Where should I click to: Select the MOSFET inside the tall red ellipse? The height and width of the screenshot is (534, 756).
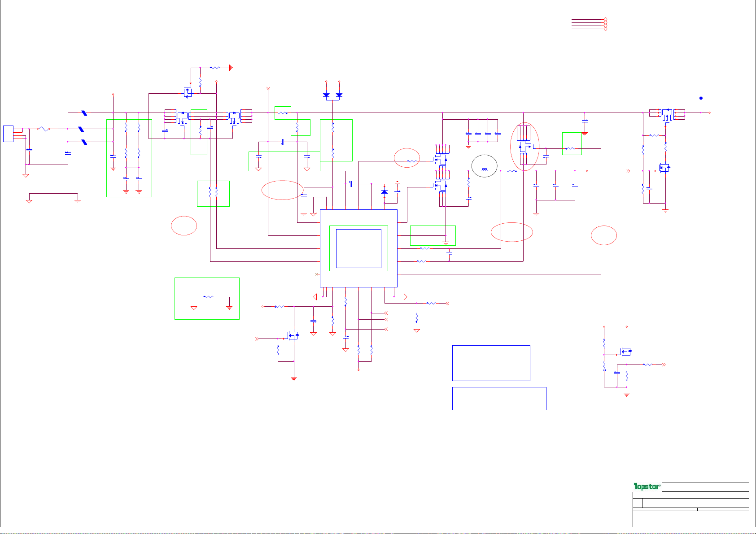click(524, 147)
